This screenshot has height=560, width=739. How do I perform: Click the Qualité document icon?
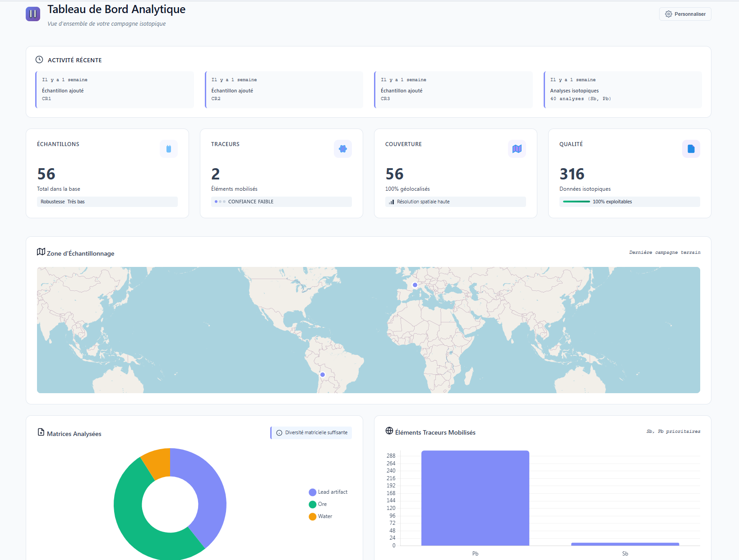[x=691, y=149]
